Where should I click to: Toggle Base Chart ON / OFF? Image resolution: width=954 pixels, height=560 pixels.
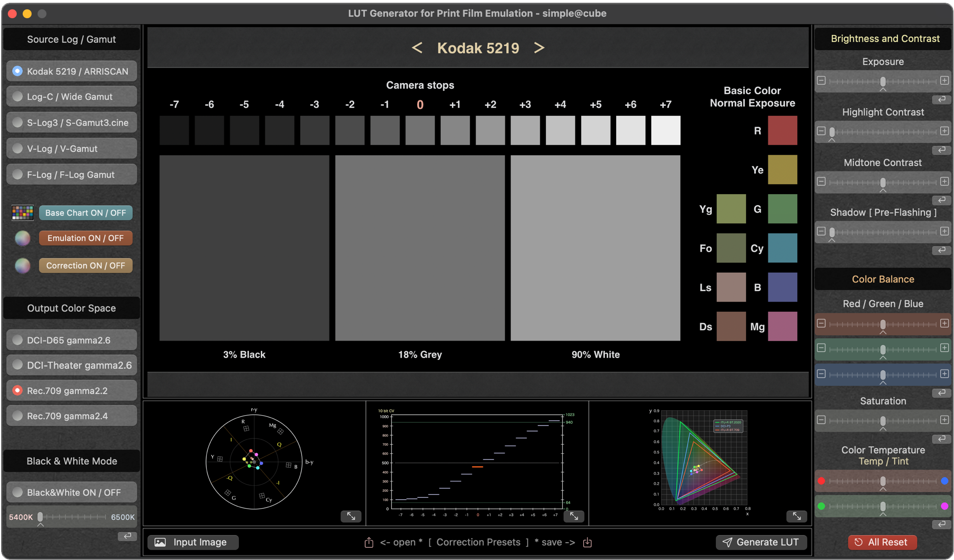point(85,213)
